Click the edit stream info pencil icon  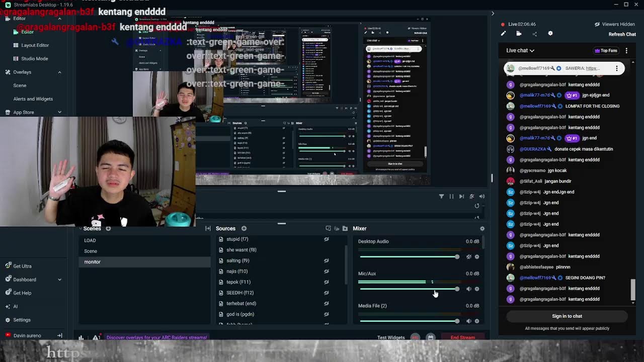503,34
